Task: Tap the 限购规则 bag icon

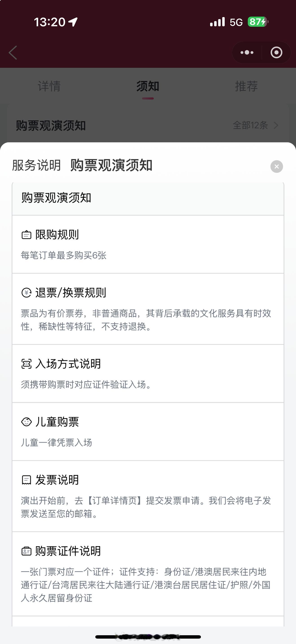Action: pyautogui.click(x=26, y=235)
